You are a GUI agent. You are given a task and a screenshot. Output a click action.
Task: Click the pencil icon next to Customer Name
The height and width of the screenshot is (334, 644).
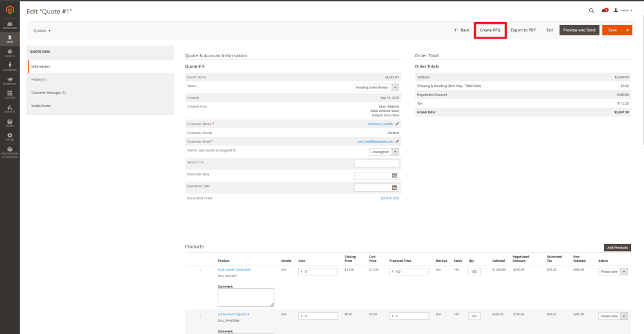click(x=397, y=124)
